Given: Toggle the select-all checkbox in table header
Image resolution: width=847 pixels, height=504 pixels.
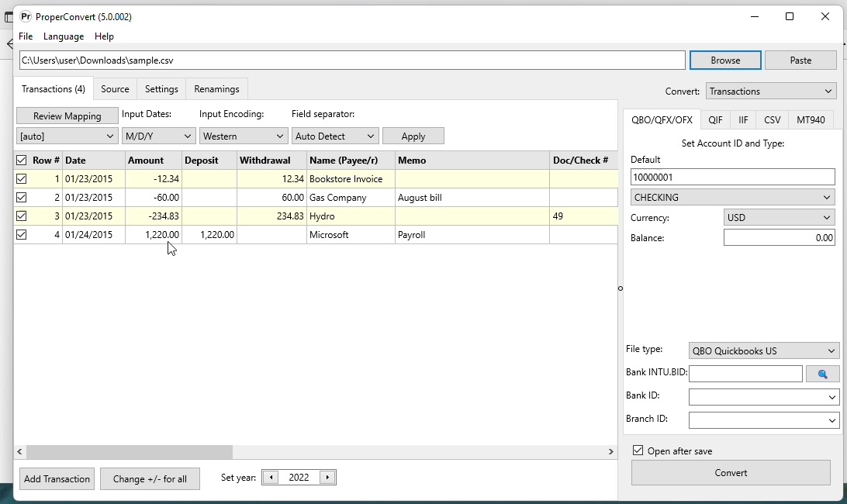Looking at the screenshot, I should (x=21, y=161).
